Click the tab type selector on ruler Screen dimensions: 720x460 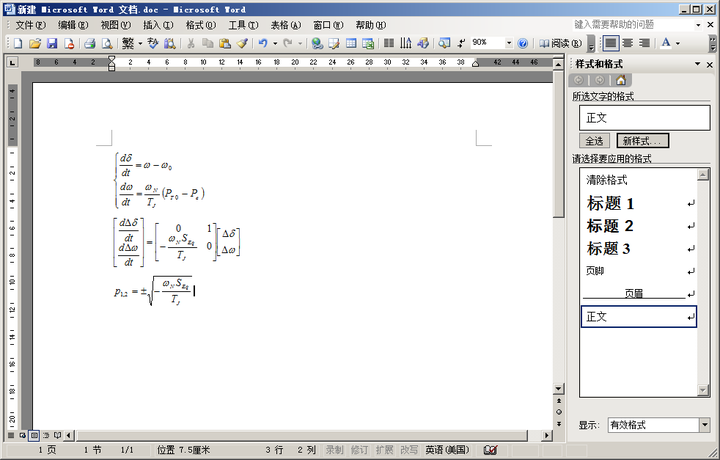(12, 62)
